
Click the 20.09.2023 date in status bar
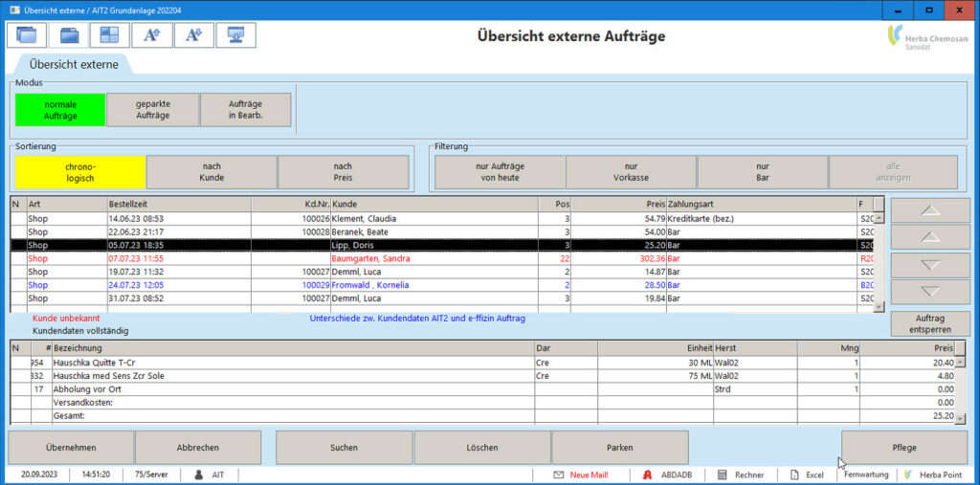click(38, 475)
